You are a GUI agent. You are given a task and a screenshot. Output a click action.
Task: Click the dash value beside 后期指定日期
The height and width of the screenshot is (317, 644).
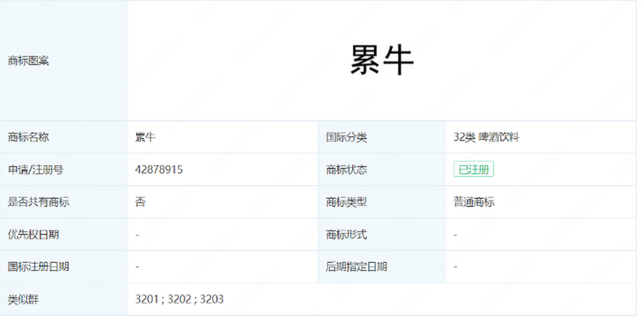click(x=456, y=267)
